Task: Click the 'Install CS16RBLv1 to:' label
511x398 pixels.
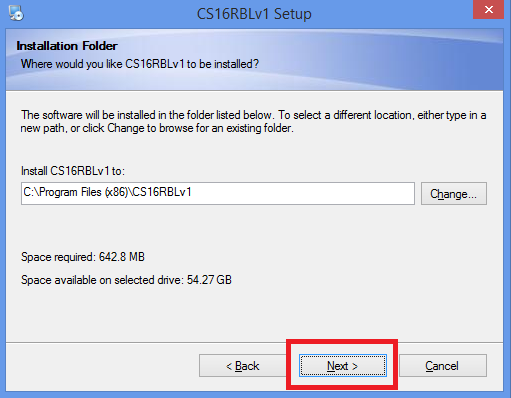Action: pyautogui.click(x=73, y=171)
